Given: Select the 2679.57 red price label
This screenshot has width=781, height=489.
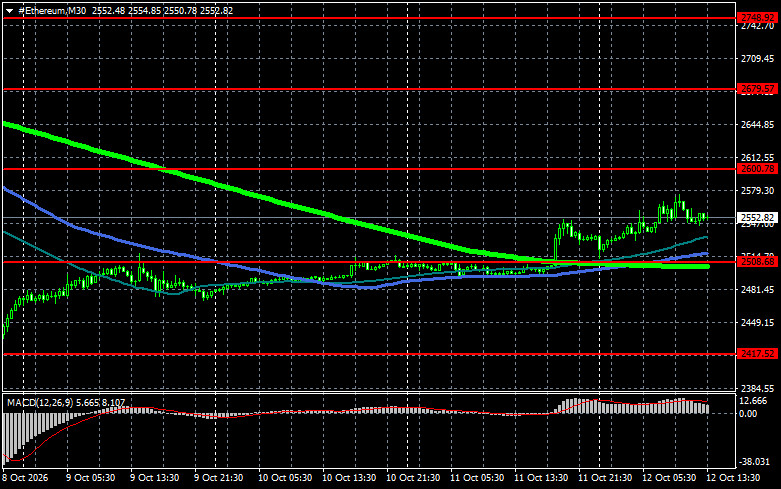Looking at the screenshot, I should [x=757, y=89].
